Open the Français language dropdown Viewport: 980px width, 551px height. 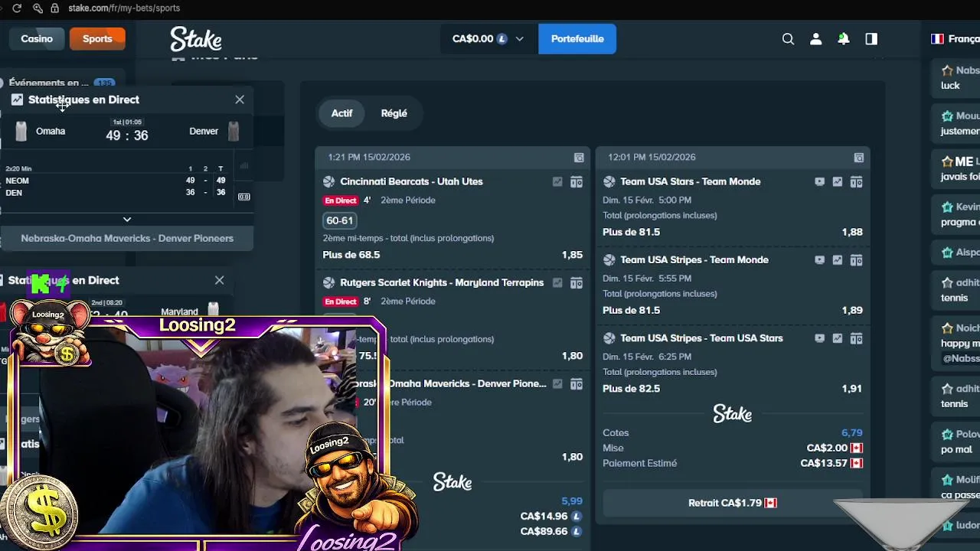(955, 39)
